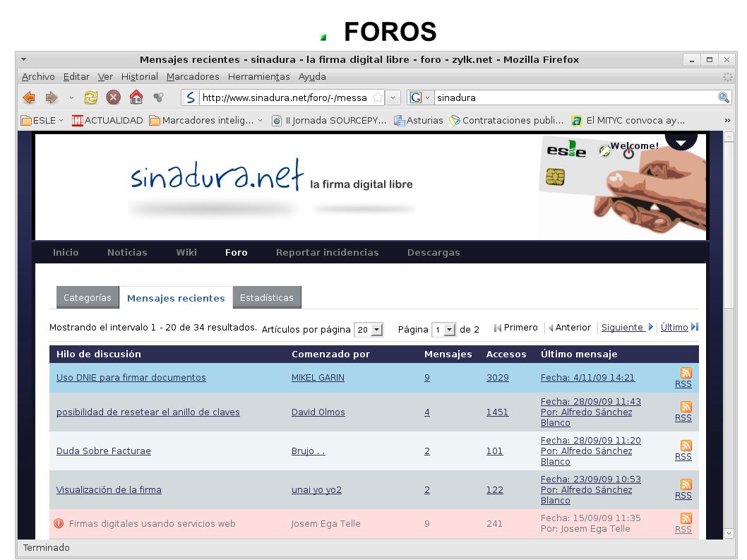Open the Archivo menu
The height and width of the screenshot is (560, 747).
[38, 77]
